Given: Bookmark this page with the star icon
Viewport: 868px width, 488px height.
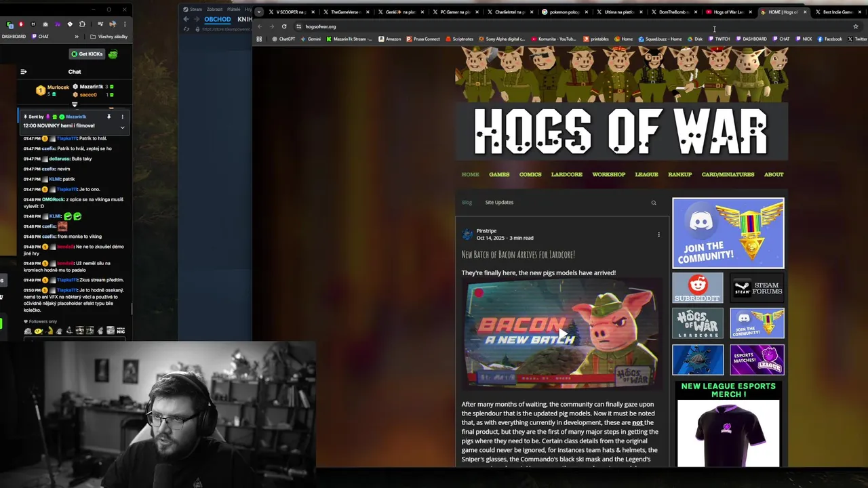Looking at the screenshot, I should [x=856, y=26].
